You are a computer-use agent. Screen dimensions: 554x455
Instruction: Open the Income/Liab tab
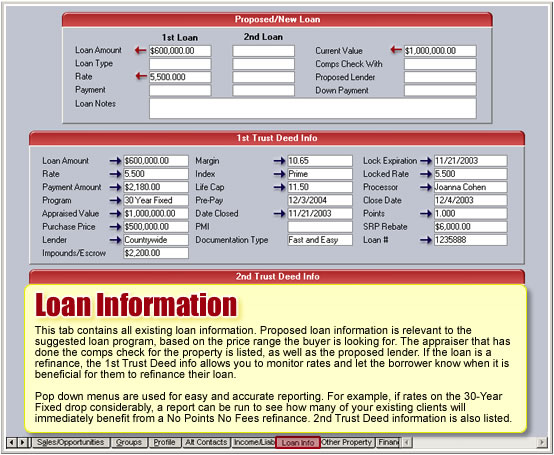[x=253, y=442]
